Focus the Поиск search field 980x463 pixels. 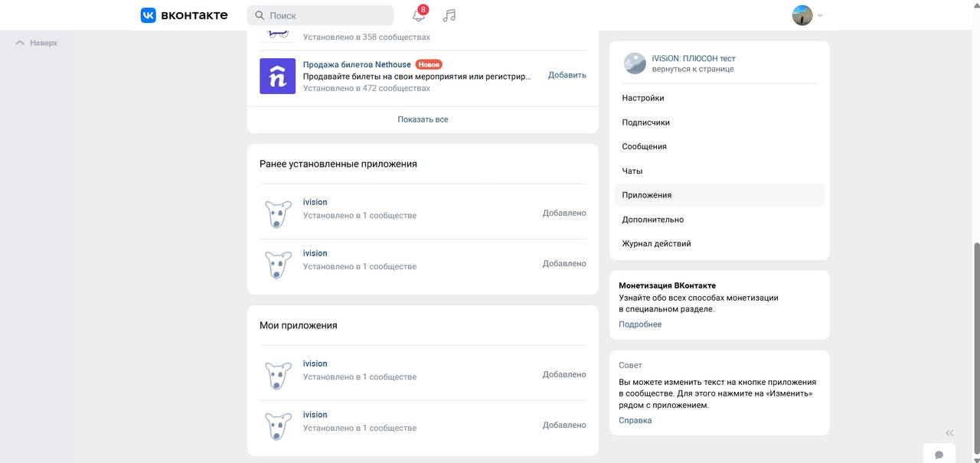pos(320,15)
